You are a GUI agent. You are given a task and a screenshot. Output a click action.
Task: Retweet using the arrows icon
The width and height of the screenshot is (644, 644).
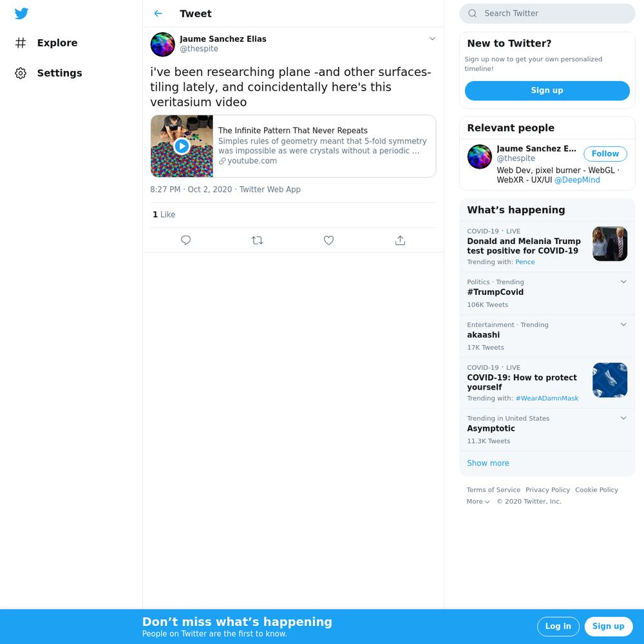[x=257, y=240]
